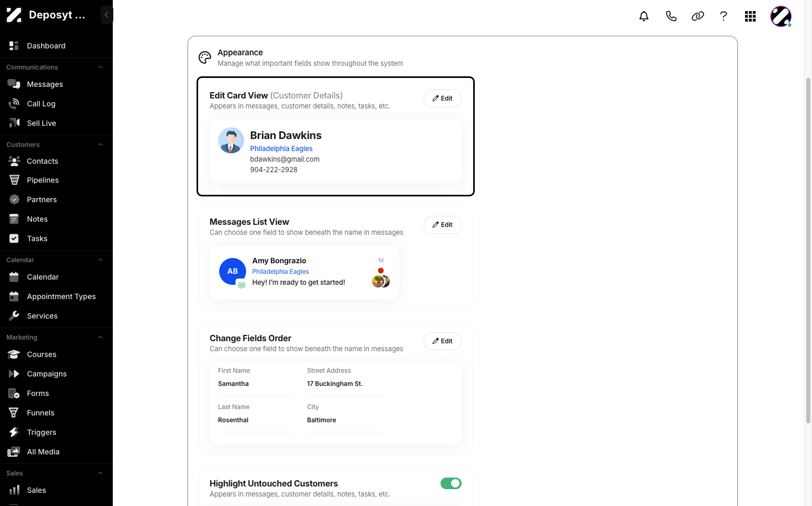The height and width of the screenshot is (506, 812).
Task: Open the notifications bell
Action: click(x=644, y=16)
